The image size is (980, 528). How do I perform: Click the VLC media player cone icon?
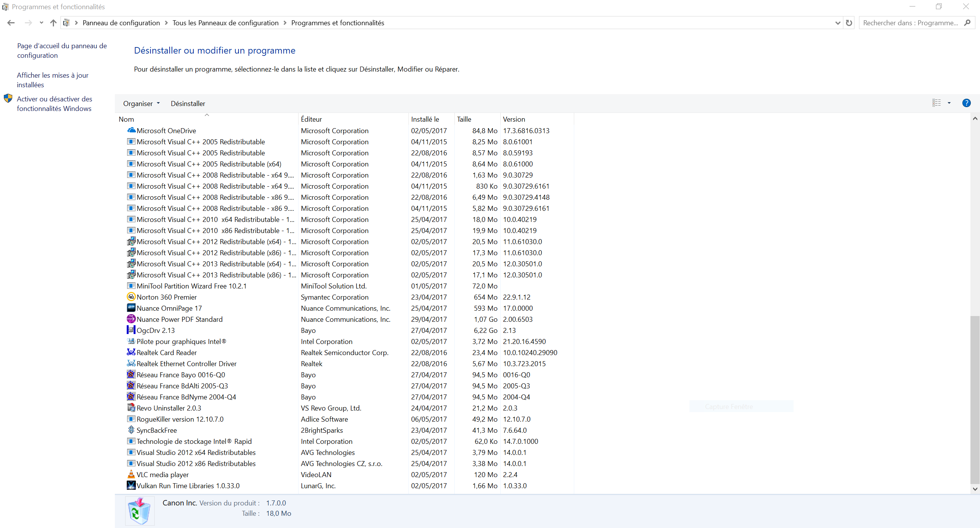click(x=131, y=474)
